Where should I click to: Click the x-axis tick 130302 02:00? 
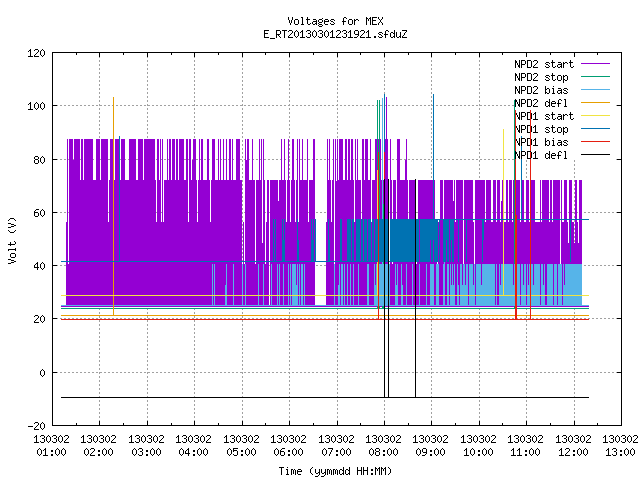(x=98, y=445)
